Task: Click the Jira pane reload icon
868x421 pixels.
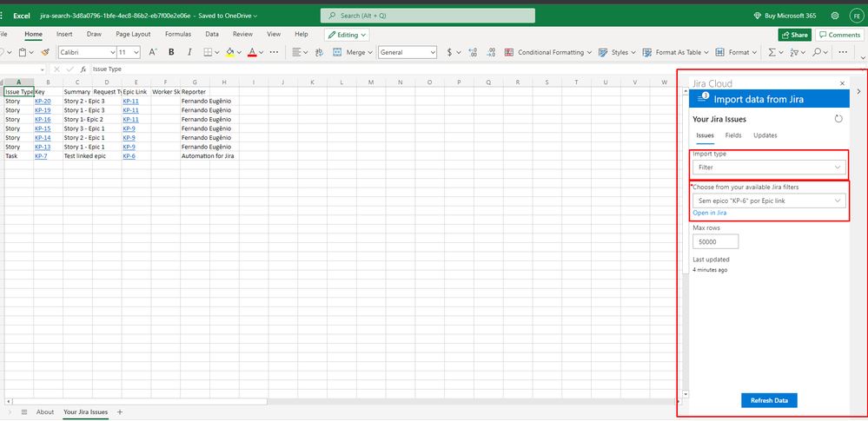Action: pyautogui.click(x=838, y=119)
